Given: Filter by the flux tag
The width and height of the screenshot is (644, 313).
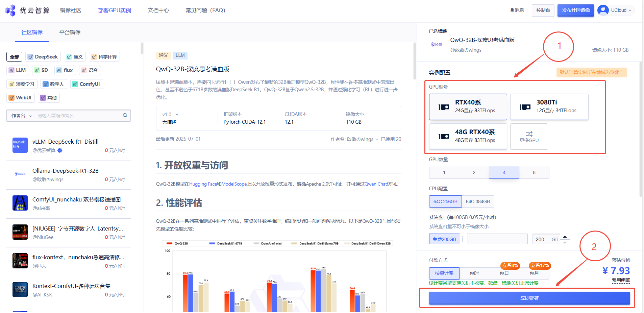Looking at the screenshot, I should click(x=65, y=70).
